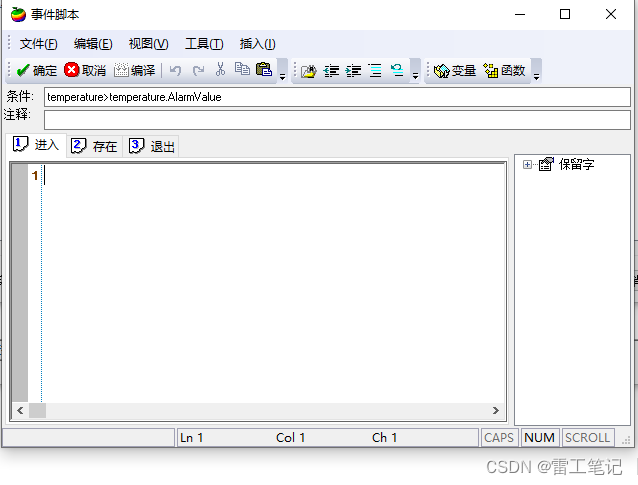Click the 事件脚本 window app icon

tap(18, 14)
